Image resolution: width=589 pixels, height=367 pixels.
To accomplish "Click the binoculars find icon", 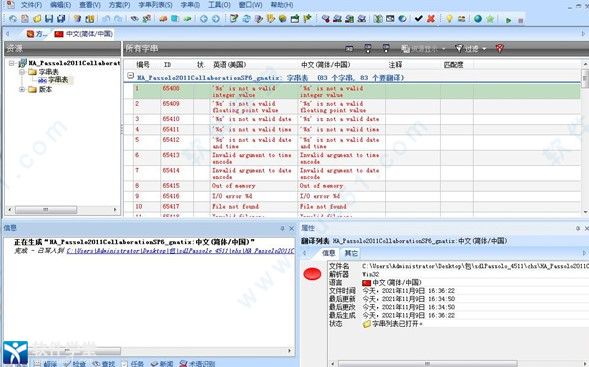I will click(x=134, y=18).
